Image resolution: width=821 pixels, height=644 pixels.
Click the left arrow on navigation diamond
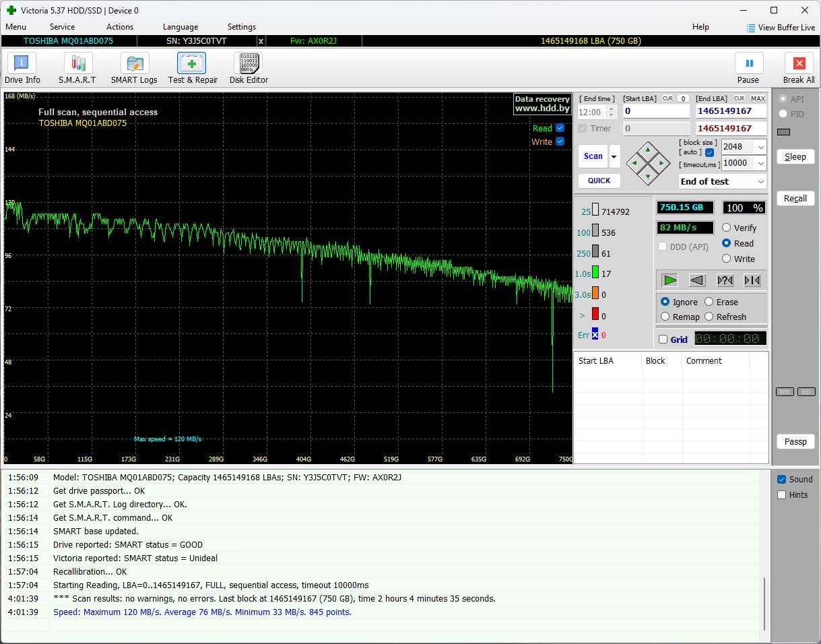634,163
